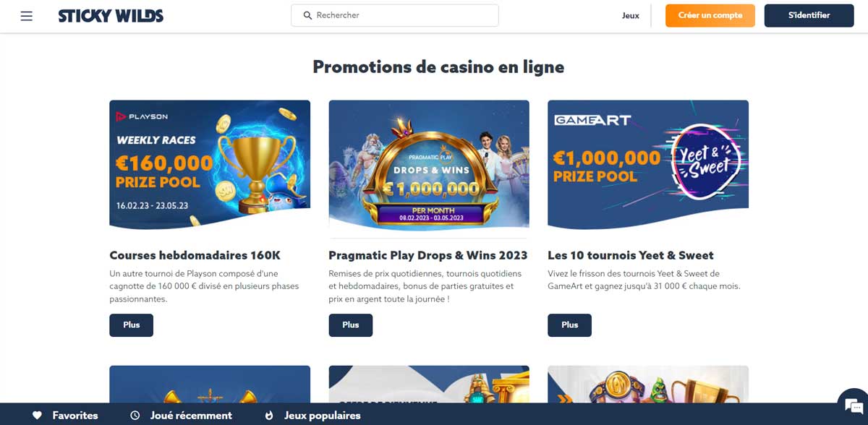Open the GameArt Yeet & Sweet banner
868x425 pixels.
(x=648, y=164)
